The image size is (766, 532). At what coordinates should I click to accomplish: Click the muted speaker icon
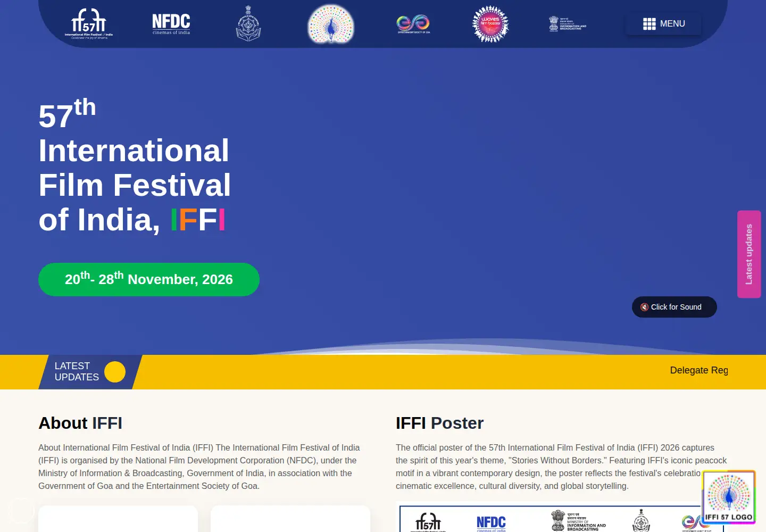[644, 307]
